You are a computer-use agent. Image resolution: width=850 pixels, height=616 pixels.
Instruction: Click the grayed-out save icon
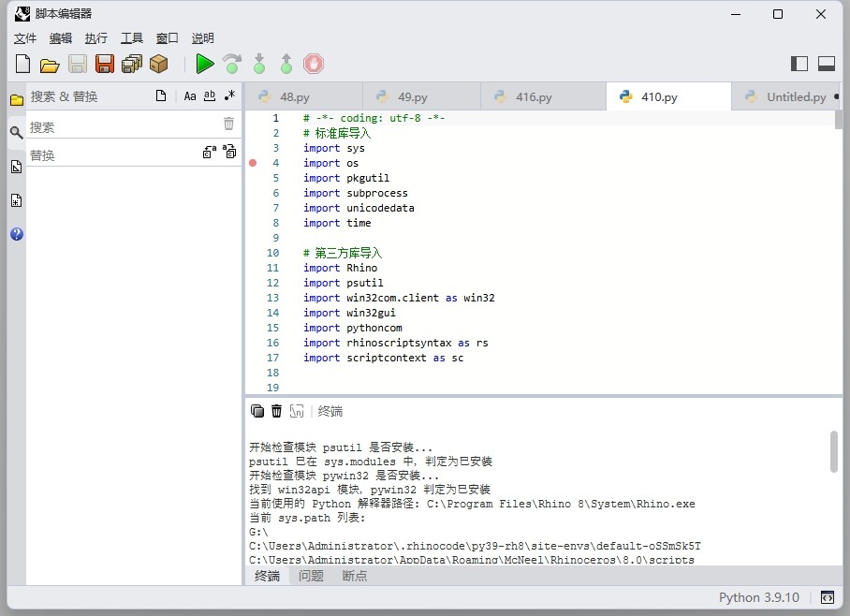pyautogui.click(x=78, y=64)
